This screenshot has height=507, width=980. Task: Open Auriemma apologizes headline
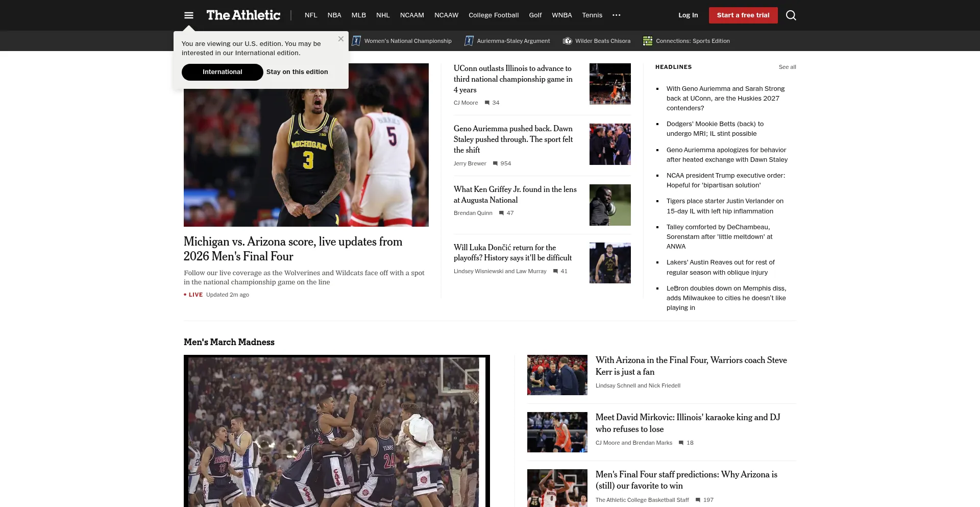[x=727, y=155]
